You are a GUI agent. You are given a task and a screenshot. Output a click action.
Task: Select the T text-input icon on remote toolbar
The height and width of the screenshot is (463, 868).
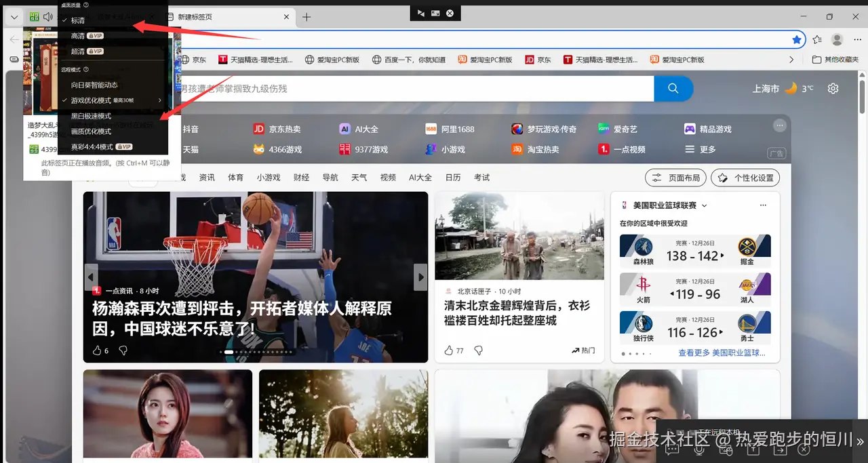click(753, 450)
